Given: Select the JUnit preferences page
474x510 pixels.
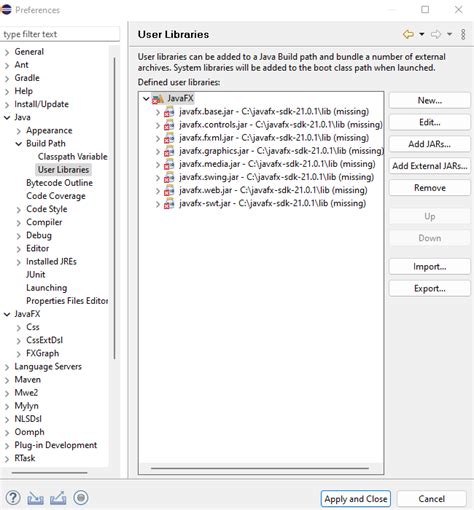Looking at the screenshot, I should (x=35, y=275).
